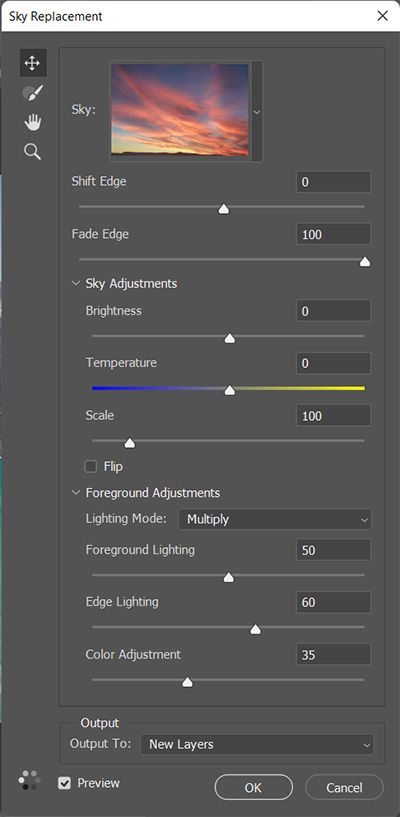Click the Fade Edge label
The image size is (400, 817).
point(100,234)
